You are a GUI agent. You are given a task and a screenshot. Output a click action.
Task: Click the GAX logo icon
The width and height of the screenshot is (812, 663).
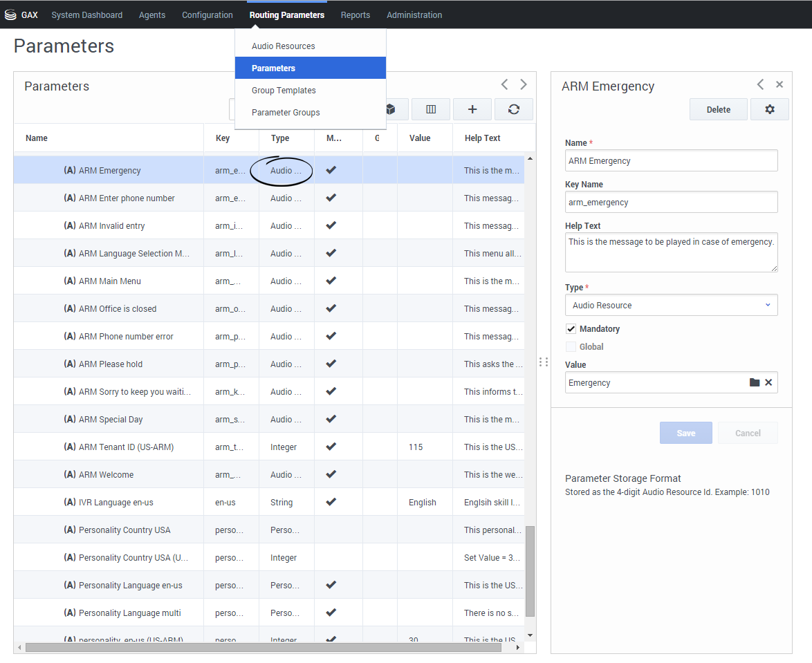10,15
